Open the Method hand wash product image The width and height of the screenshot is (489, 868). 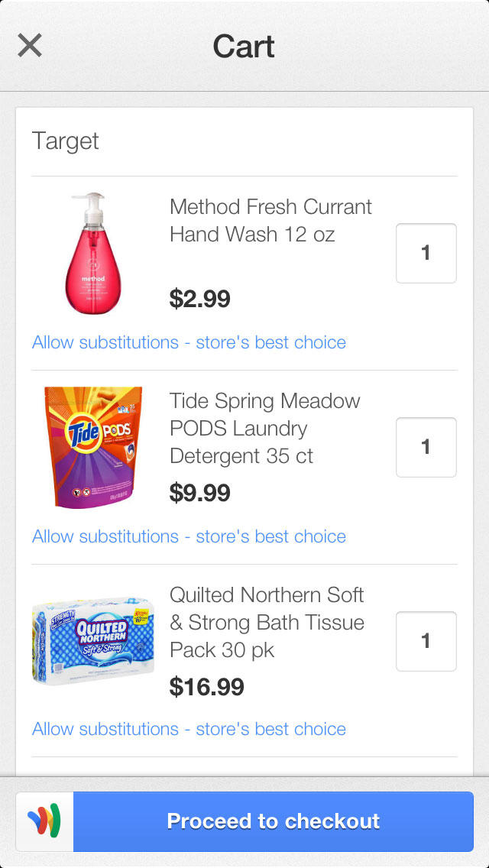pos(93,253)
